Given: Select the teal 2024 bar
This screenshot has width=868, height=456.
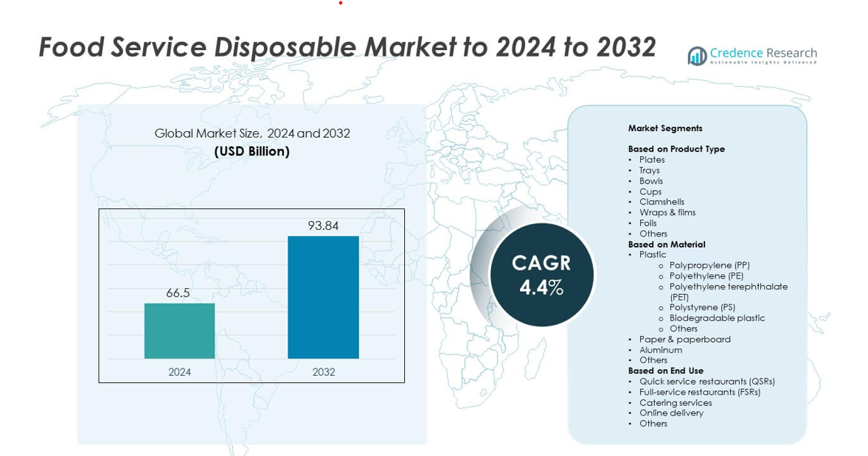Looking at the screenshot, I should [179, 331].
